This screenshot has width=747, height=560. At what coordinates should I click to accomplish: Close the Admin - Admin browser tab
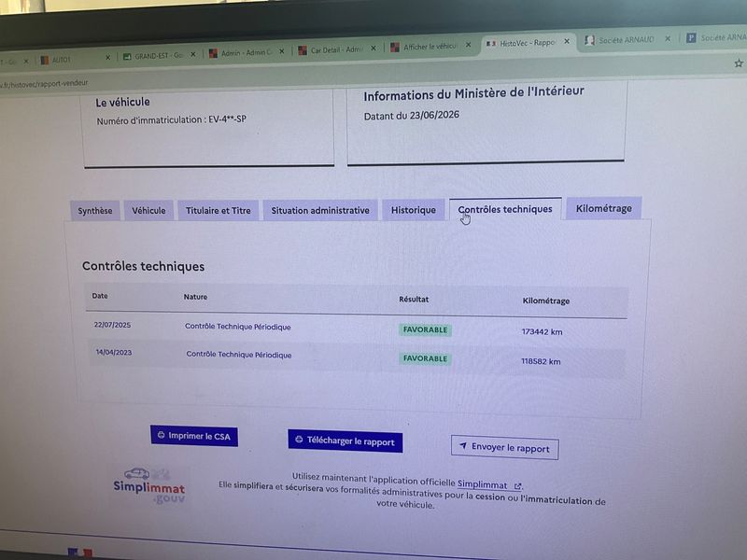pyautogui.click(x=282, y=51)
